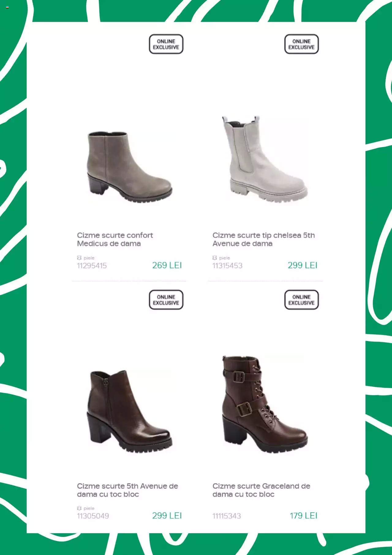392x555 pixels.
Task: Open the light grey chelsea boot image
Action: pos(265,159)
